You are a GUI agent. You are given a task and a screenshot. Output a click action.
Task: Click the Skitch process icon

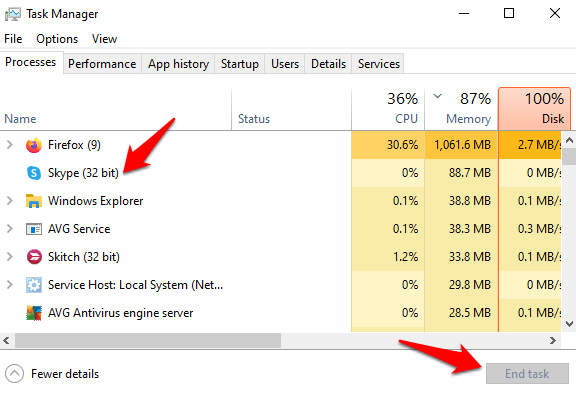(34, 257)
